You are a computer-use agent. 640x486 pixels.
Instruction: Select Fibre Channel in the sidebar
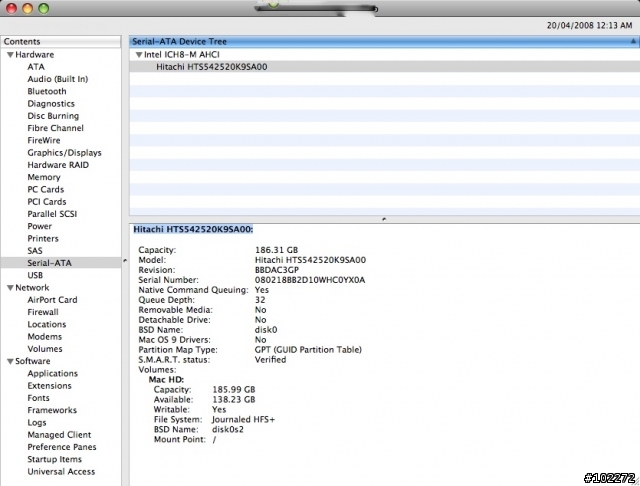tap(56, 128)
